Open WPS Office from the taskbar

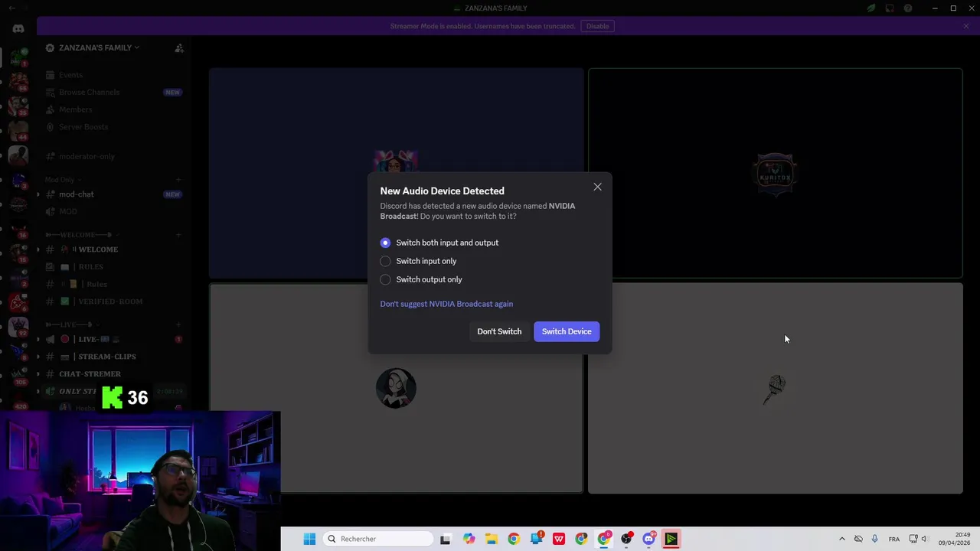[559, 539]
